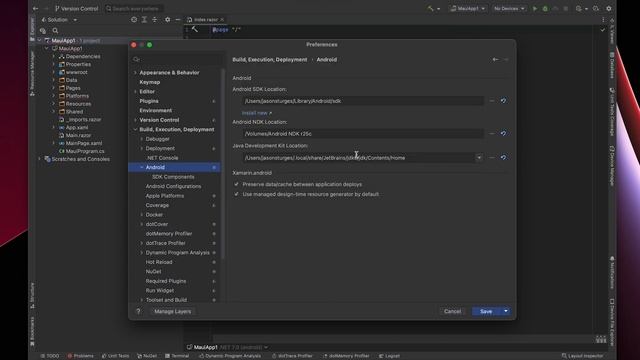
Task: Open the NuGet tool window
Action: coord(147,356)
